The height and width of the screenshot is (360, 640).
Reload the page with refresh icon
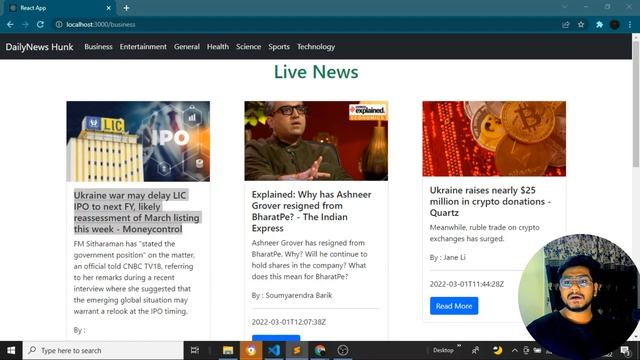click(40, 24)
